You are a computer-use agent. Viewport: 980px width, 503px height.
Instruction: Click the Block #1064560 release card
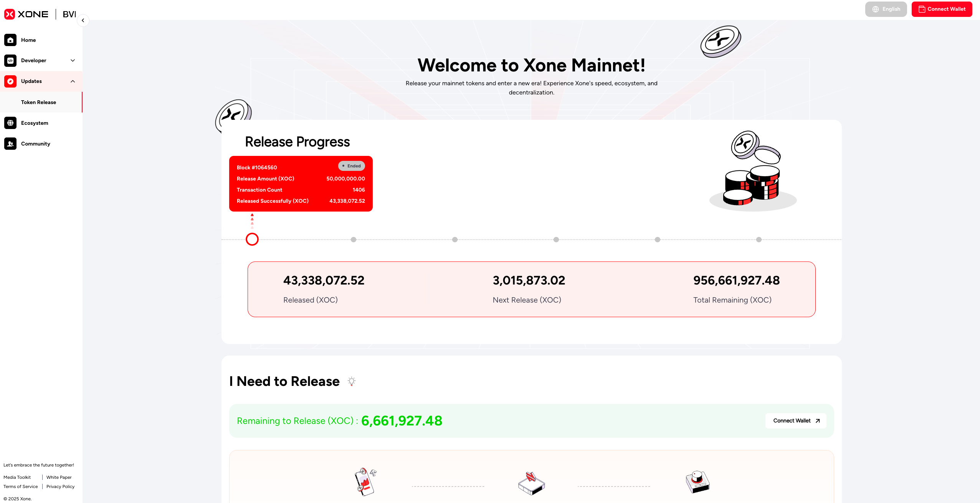(x=301, y=184)
